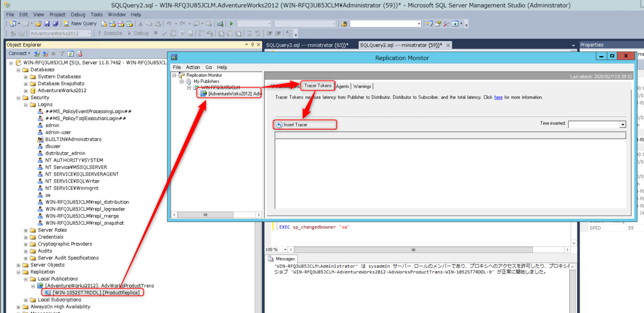Viewport: 644px width, 313px height.
Task: Click the 'here' link for more information
Action: point(499,97)
